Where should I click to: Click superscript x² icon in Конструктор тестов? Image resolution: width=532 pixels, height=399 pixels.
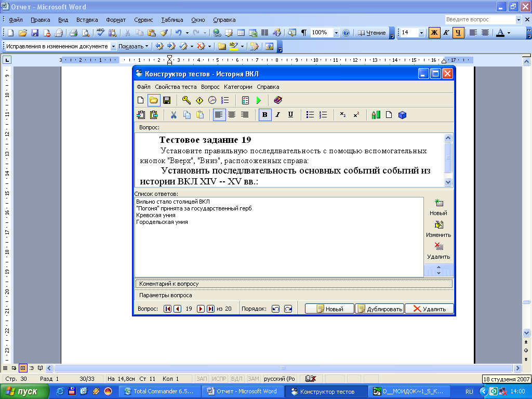point(356,115)
